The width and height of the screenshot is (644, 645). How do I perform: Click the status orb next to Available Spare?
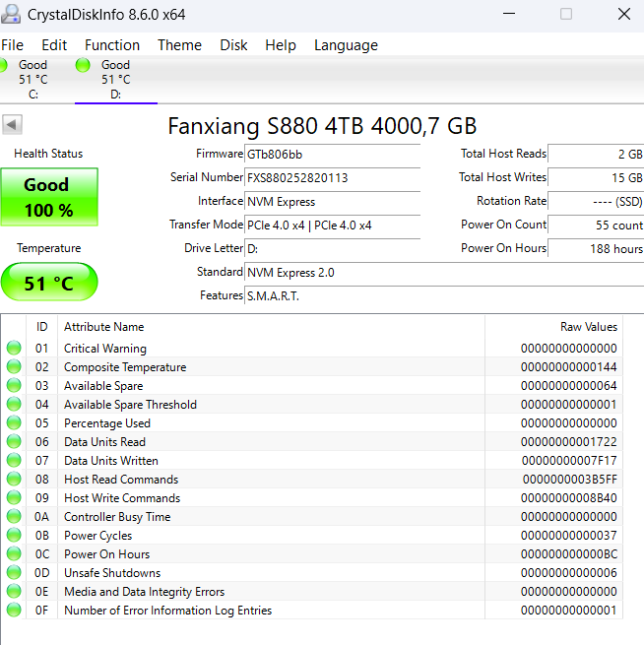(x=14, y=386)
